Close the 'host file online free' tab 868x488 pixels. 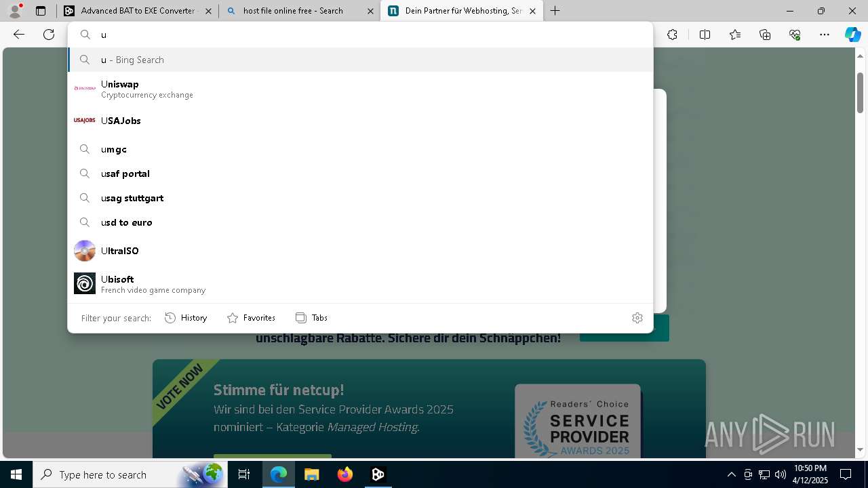coord(370,11)
